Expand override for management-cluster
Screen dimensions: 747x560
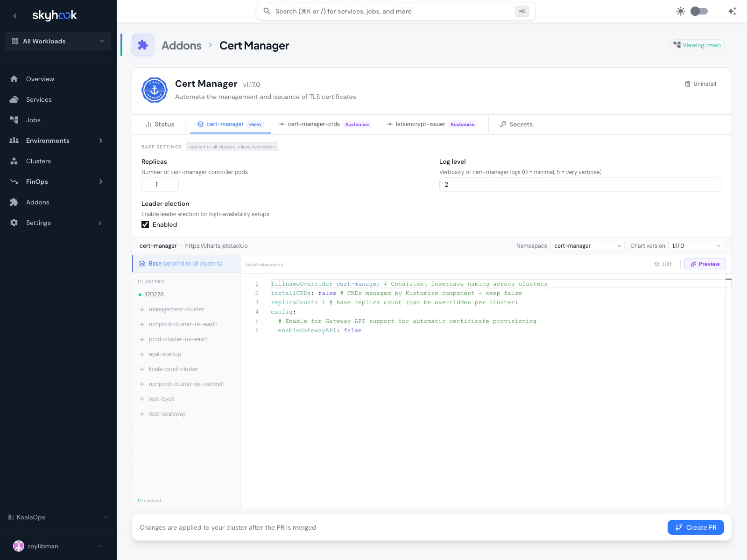[x=141, y=309]
